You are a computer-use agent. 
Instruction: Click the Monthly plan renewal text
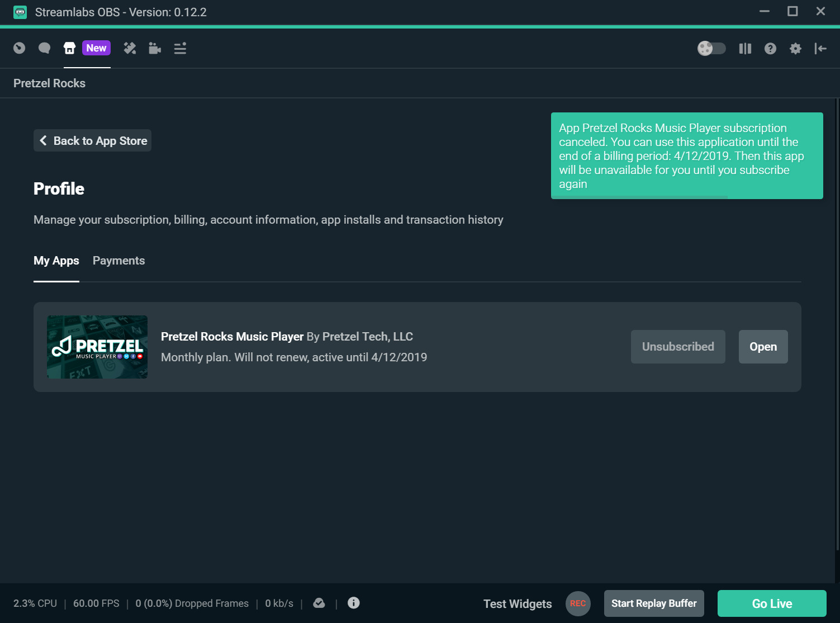point(294,357)
